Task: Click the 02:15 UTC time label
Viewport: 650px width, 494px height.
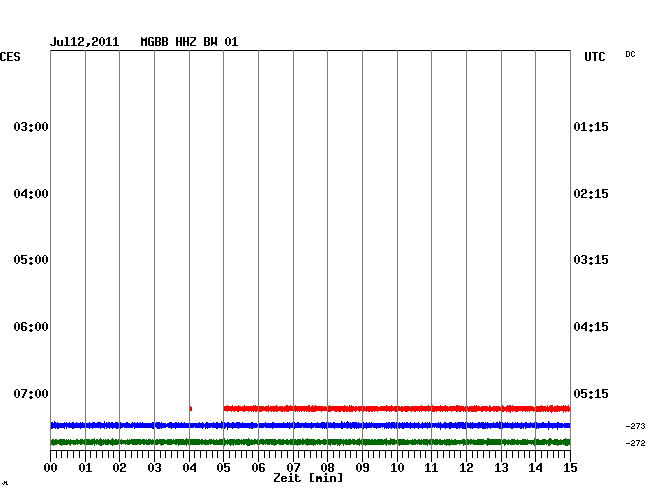Action: 591,194
